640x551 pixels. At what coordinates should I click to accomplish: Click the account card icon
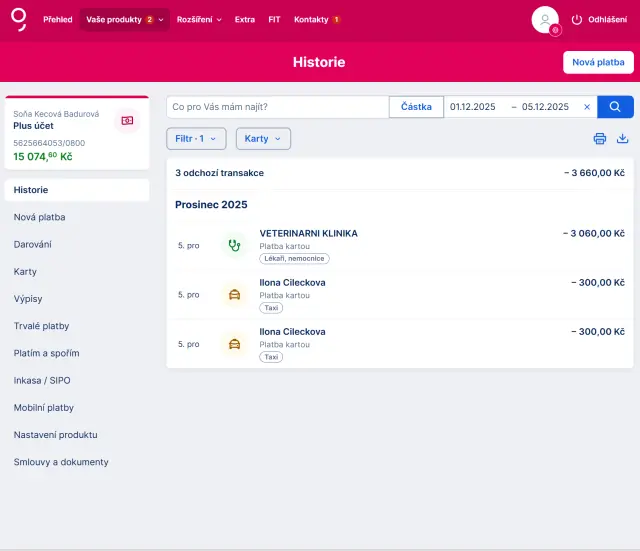126,120
